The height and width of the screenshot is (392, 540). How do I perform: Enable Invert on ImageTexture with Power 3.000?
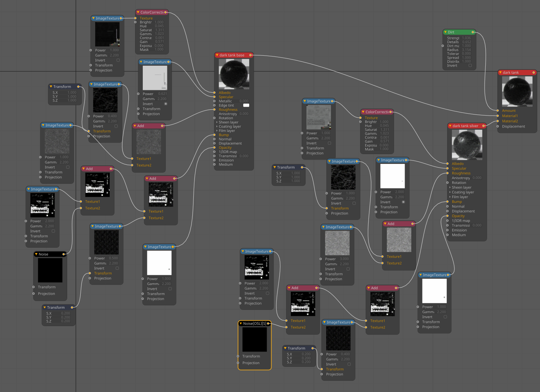[x=348, y=269]
